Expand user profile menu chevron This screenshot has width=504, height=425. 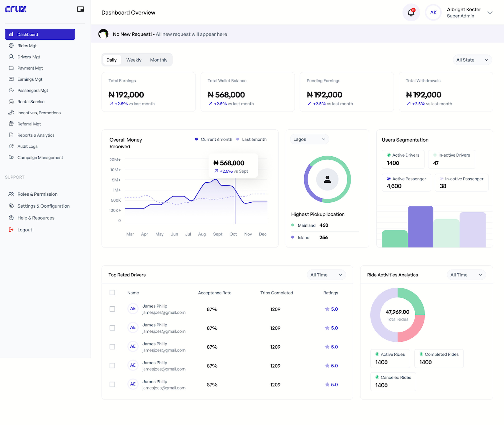click(490, 12)
